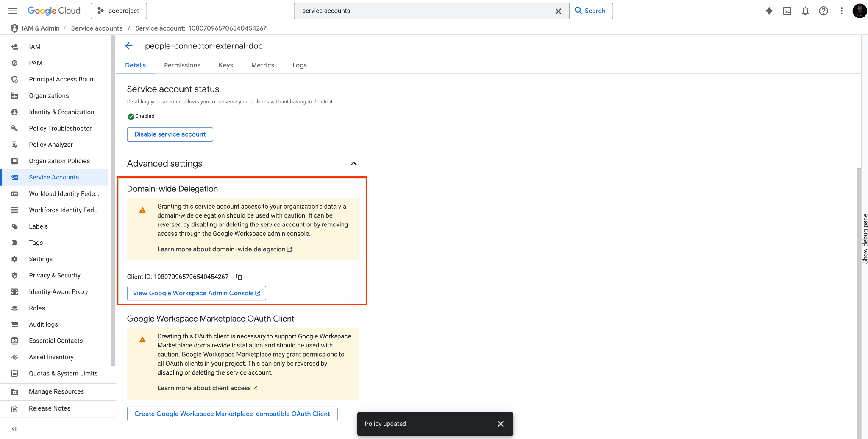Toggle the main navigation menu
Image resolution: width=868 pixels, height=439 pixels.
coord(12,11)
